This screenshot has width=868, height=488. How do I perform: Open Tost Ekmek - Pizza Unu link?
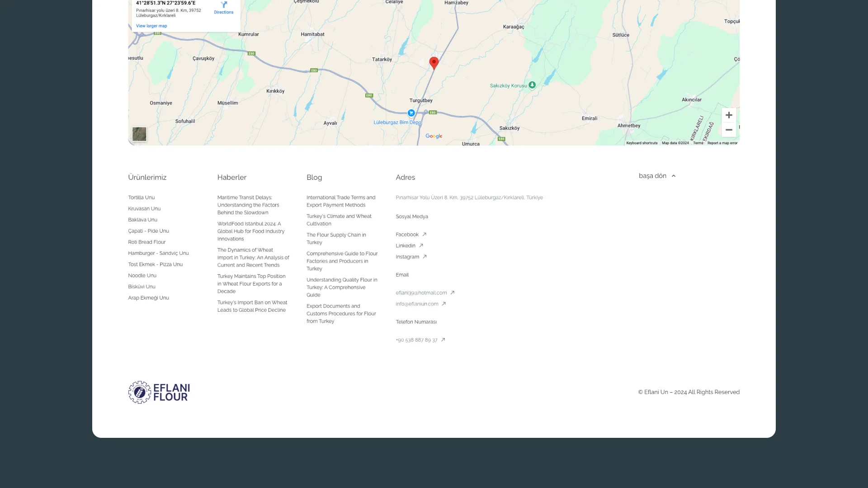pyautogui.click(x=155, y=264)
